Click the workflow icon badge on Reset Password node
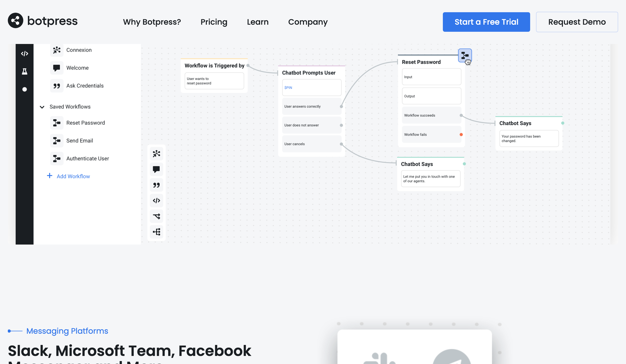 (x=465, y=55)
